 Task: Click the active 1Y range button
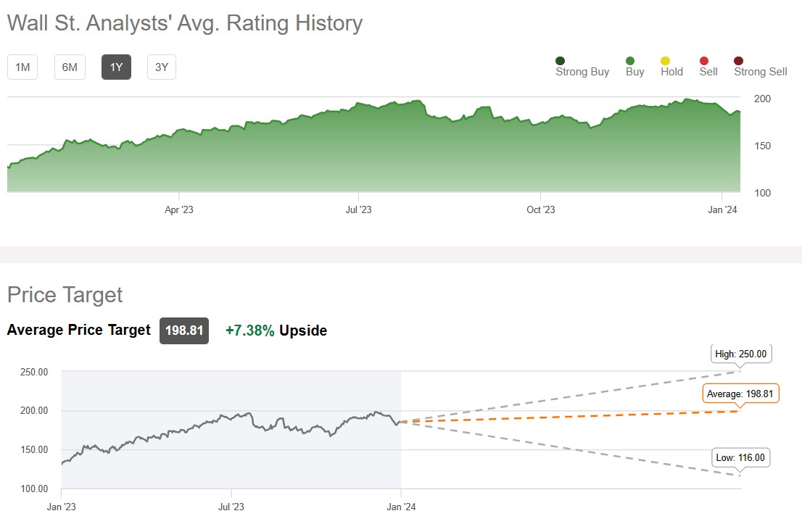[x=116, y=67]
